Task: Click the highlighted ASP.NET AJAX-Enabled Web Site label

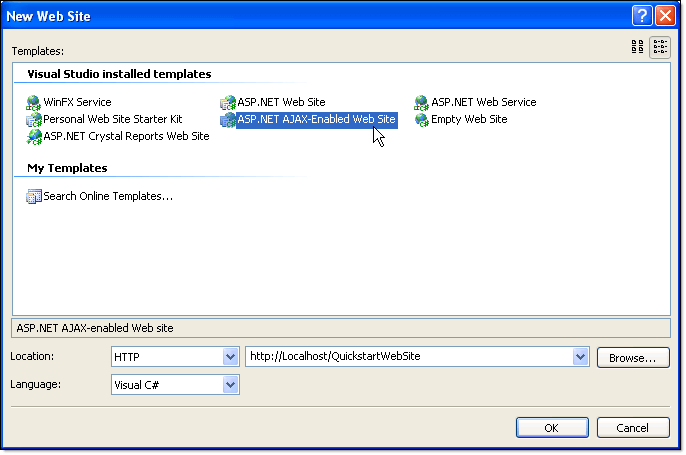Action: click(317, 119)
